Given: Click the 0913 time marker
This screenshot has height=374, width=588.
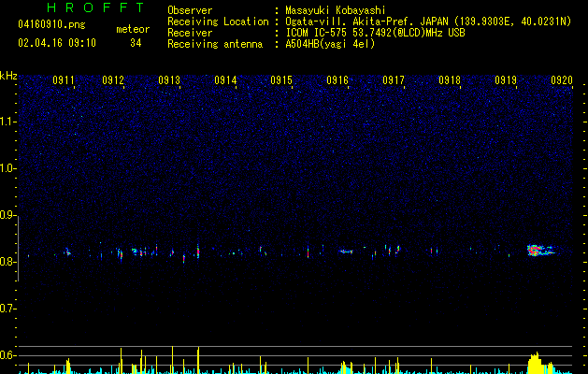Looking at the screenshot, I should pos(169,80).
